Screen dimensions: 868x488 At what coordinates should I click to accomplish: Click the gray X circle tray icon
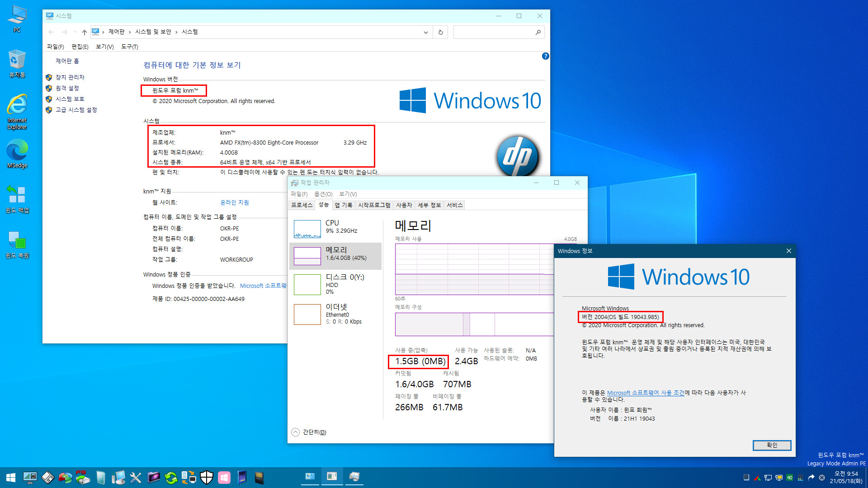(822, 478)
